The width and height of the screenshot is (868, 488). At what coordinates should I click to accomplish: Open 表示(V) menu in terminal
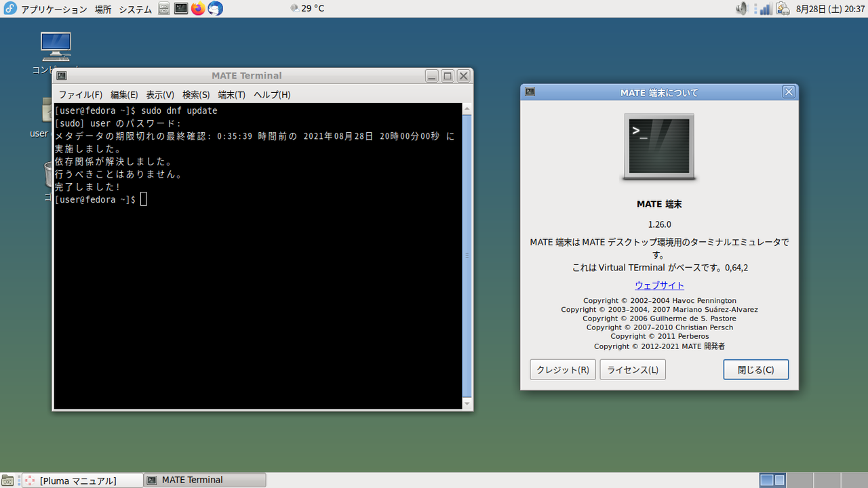160,95
